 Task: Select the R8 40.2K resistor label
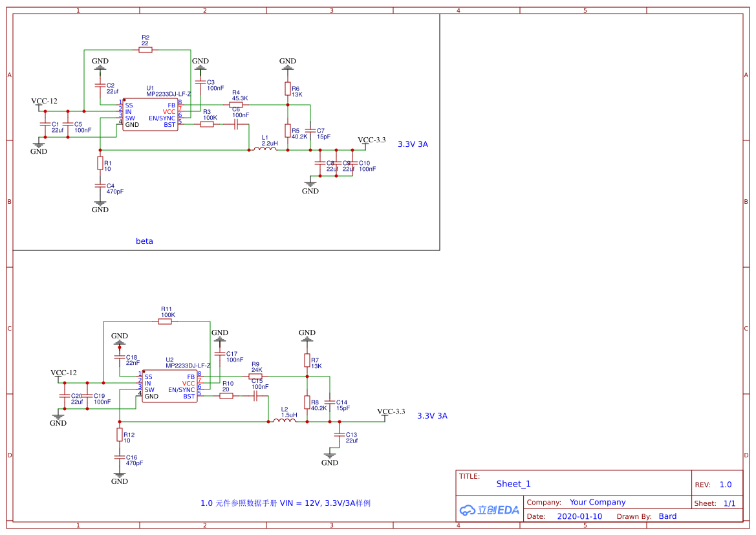point(319,405)
